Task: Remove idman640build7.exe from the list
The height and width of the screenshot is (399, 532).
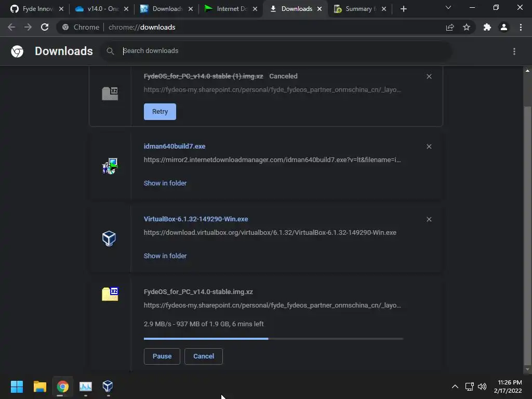Action: (x=429, y=147)
